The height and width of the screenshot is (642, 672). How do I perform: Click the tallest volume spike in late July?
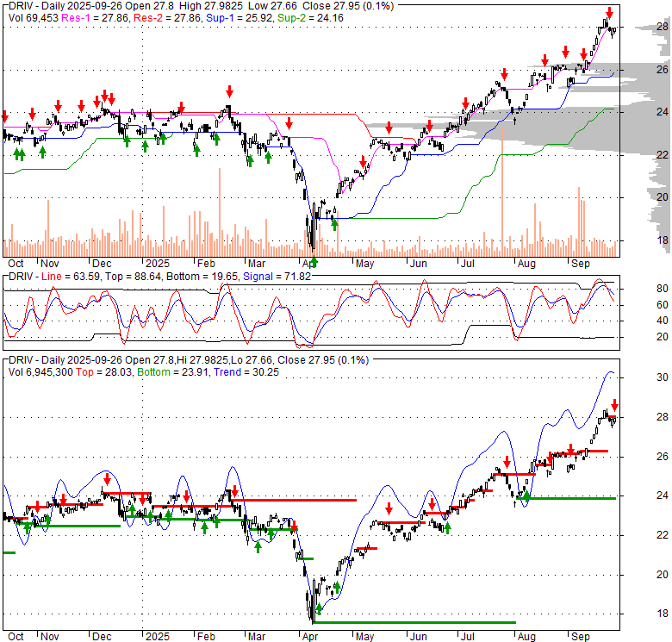[502, 192]
